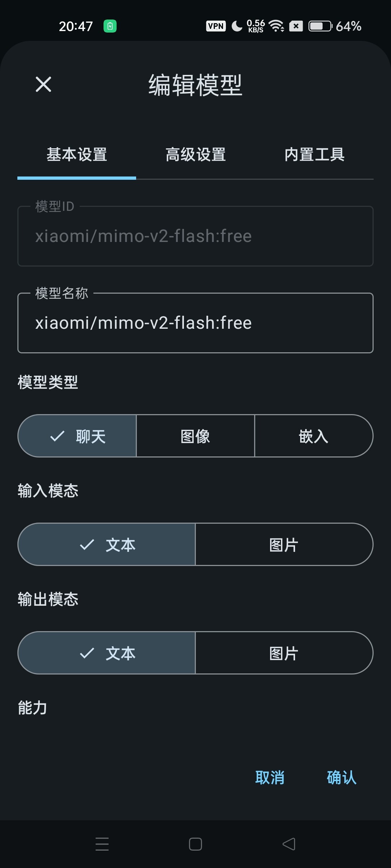
Task: Select the 基本设置 tab
Action: coord(77,155)
